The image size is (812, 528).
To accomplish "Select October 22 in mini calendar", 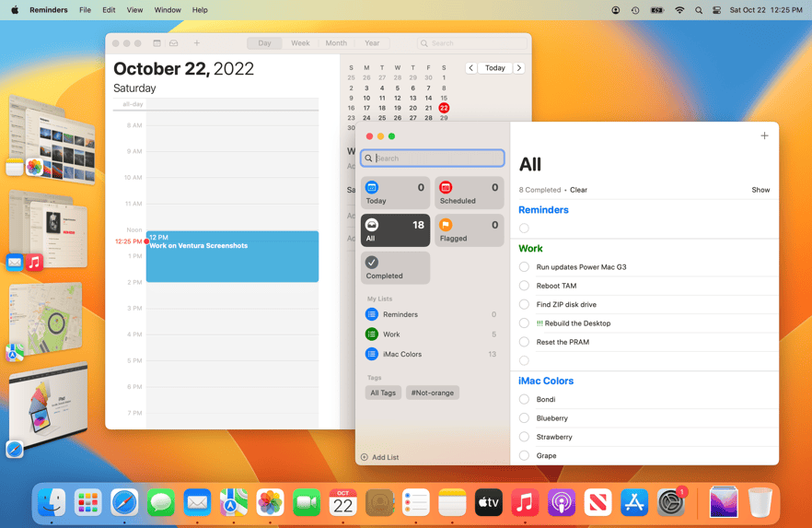I will click(x=444, y=108).
